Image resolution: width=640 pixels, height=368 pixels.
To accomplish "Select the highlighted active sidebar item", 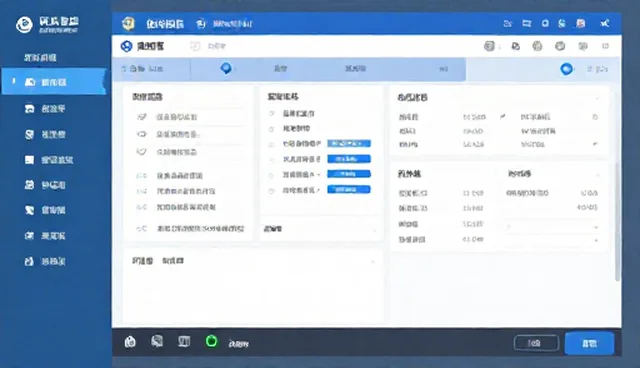I will (54, 82).
